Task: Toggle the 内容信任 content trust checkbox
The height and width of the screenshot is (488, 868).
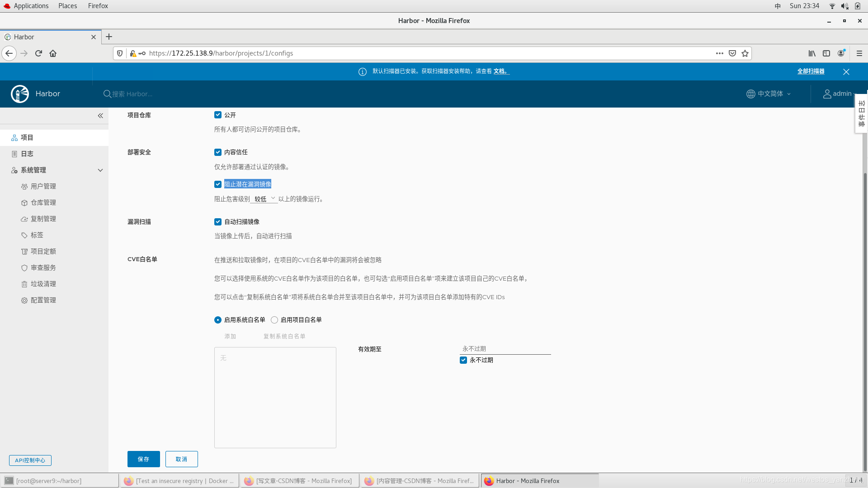Action: 218,152
